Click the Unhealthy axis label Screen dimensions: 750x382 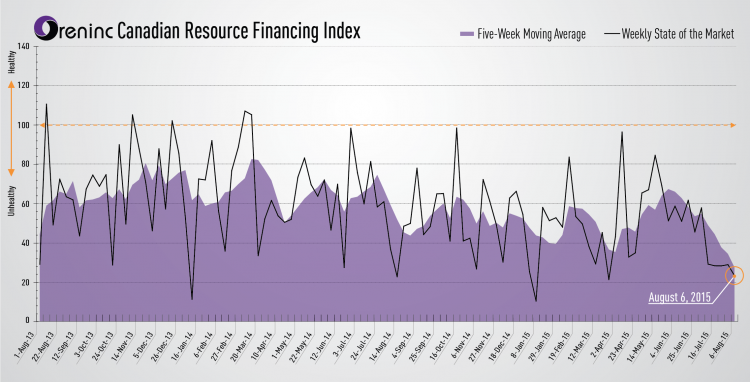tap(12, 201)
